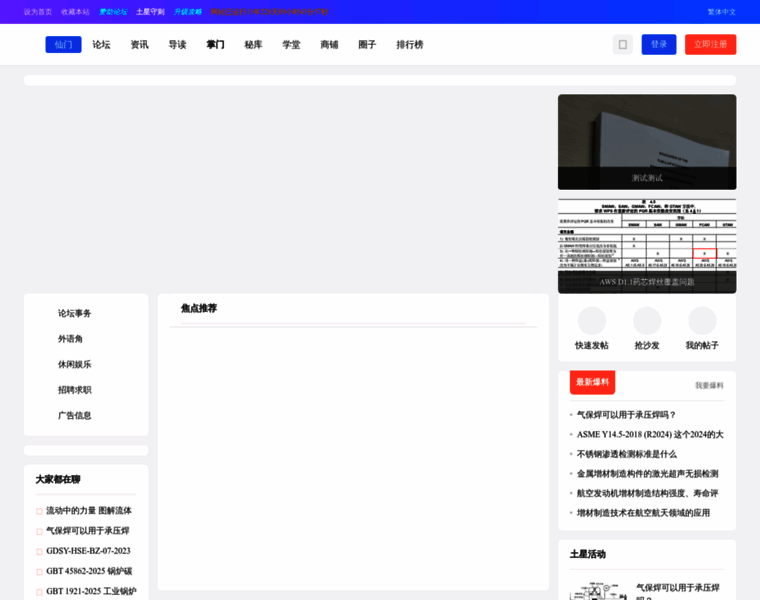Go to 资讯 section
The image size is (760, 600).
tap(139, 45)
